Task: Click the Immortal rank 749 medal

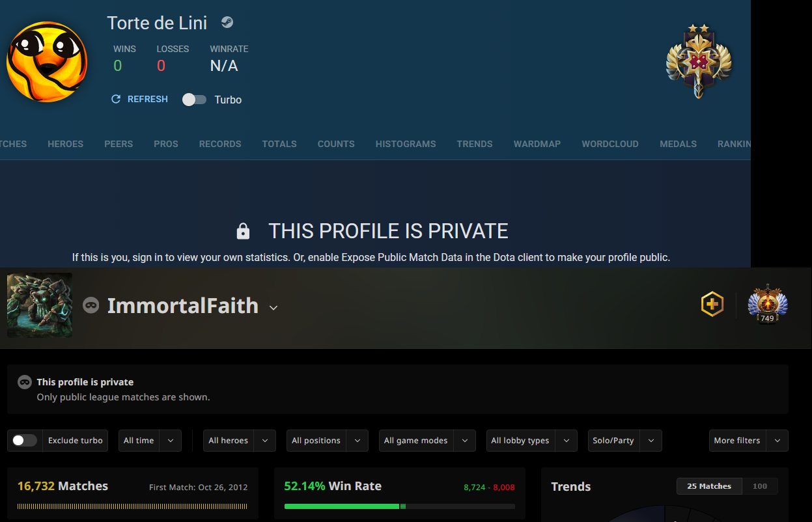Action: [x=768, y=303]
